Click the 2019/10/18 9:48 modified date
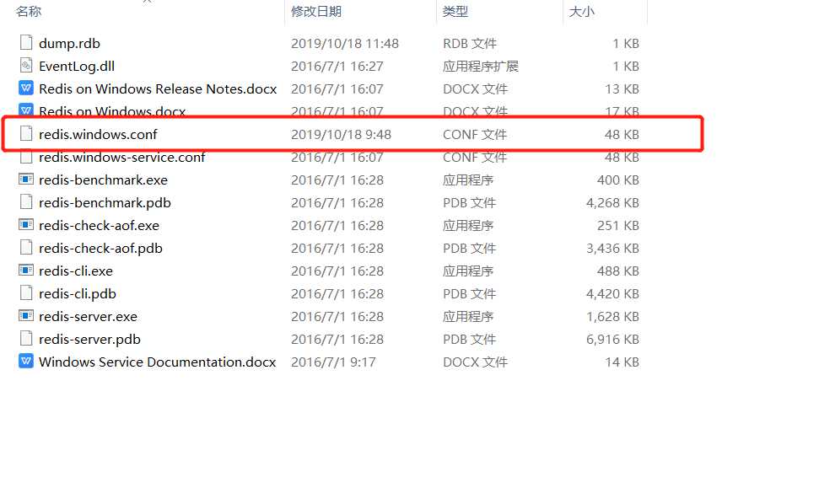The height and width of the screenshot is (504, 819). pos(341,135)
